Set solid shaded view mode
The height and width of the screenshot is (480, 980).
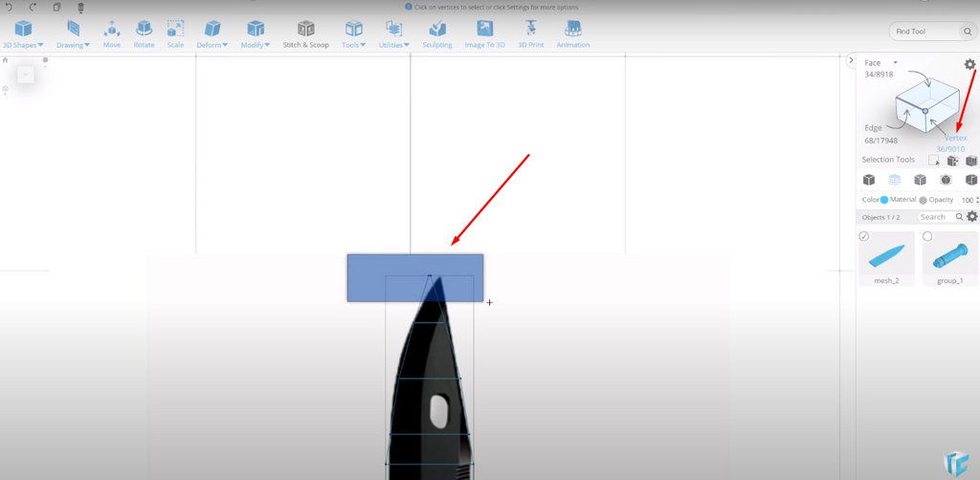tap(869, 180)
